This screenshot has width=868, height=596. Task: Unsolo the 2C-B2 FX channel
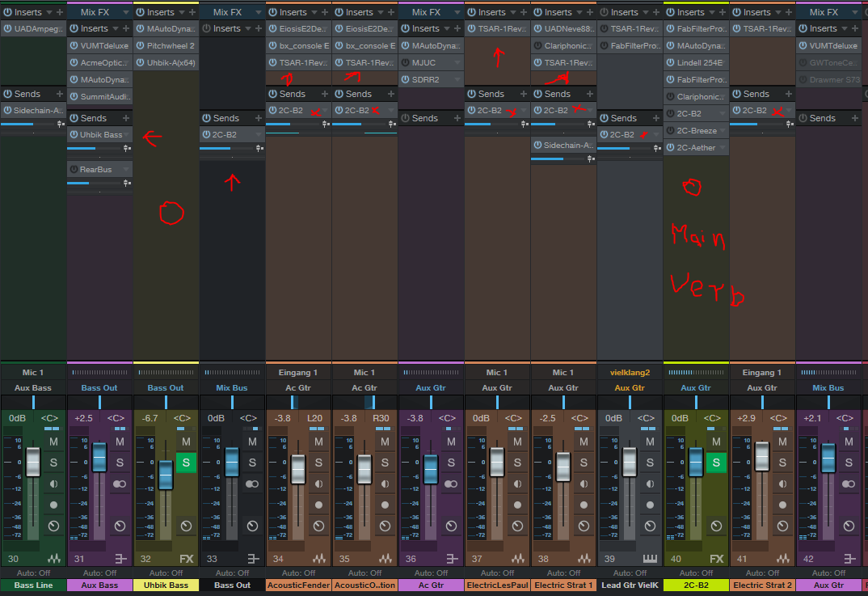[x=716, y=463]
